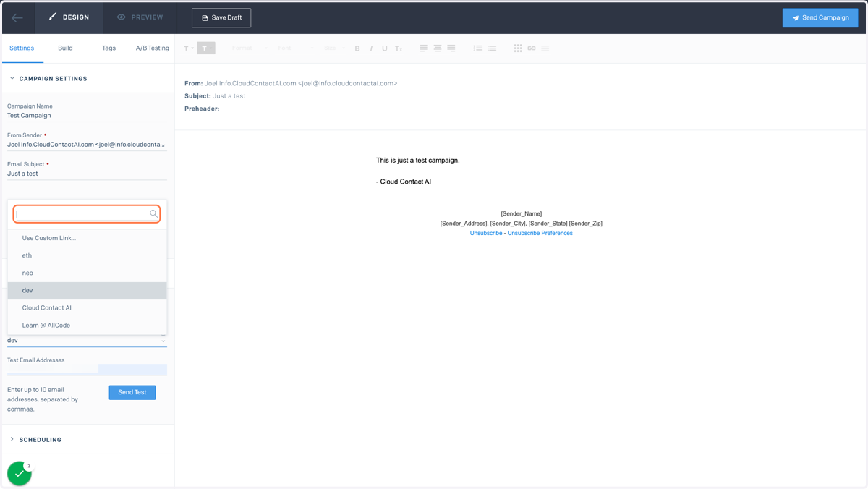Click the Preheader label

coord(202,109)
